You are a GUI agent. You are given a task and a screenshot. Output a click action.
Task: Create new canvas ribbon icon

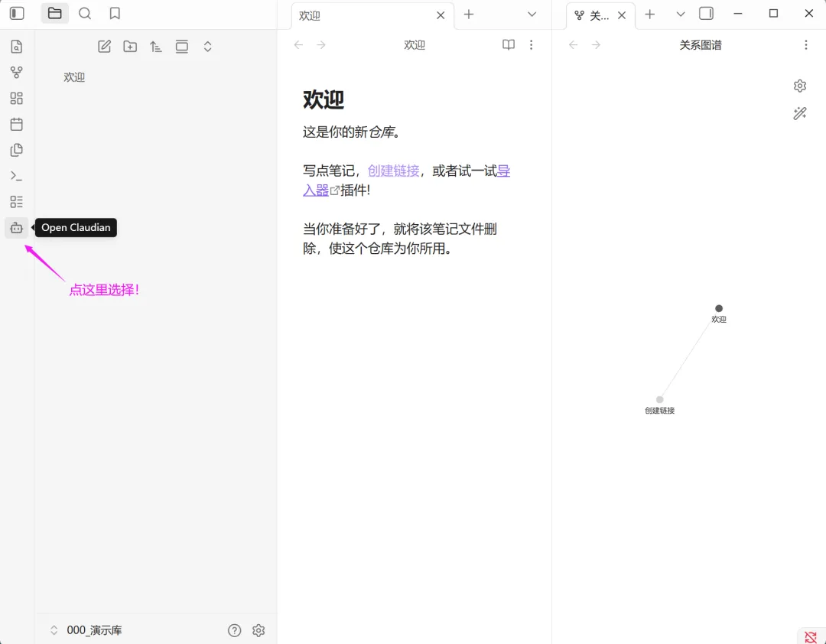[16, 98]
